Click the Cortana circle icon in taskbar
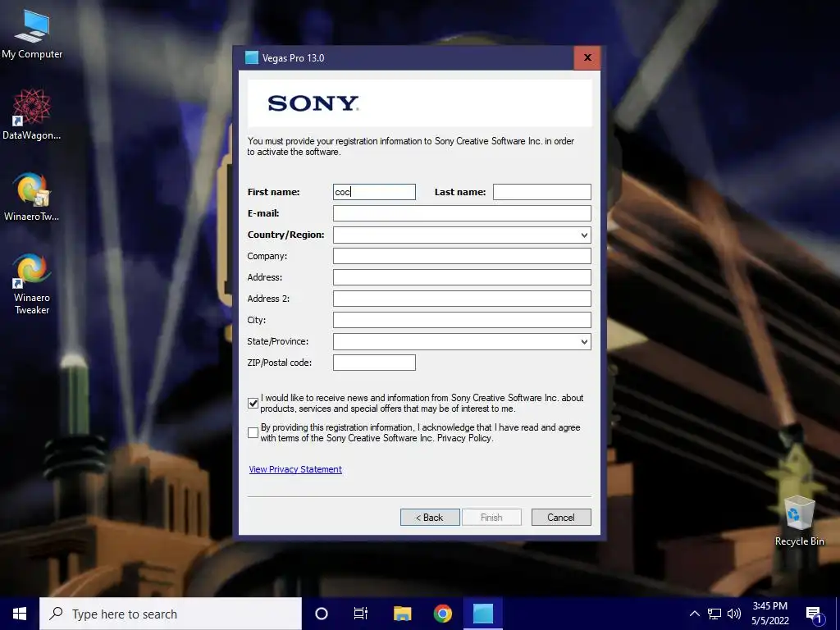This screenshot has height=630, width=840. (x=322, y=614)
